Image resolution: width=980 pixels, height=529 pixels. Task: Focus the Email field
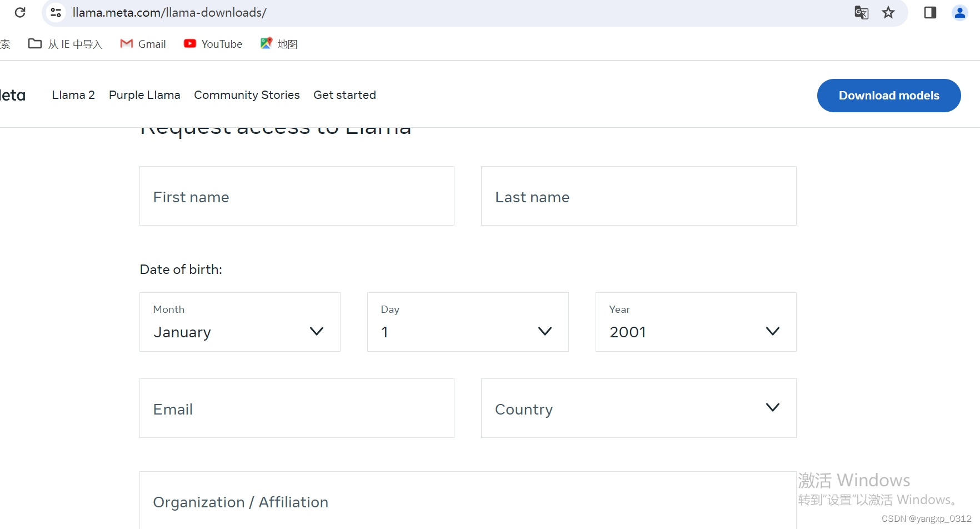pyautogui.click(x=297, y=408)
